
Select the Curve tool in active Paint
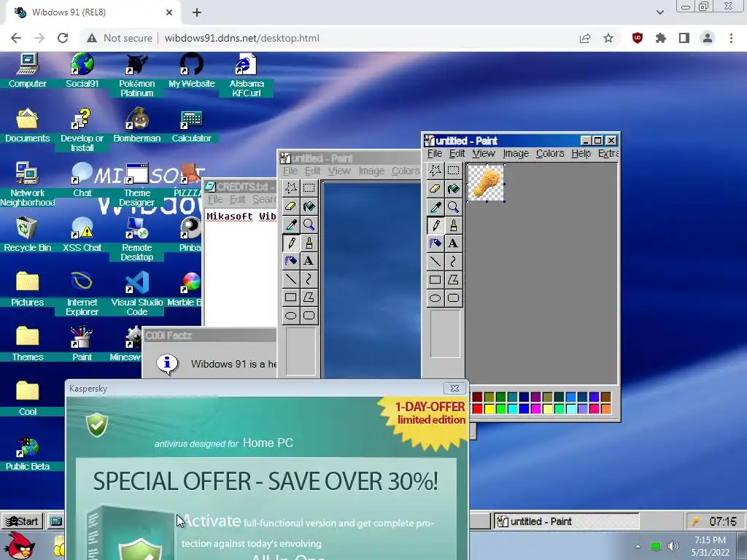[453, 262]
